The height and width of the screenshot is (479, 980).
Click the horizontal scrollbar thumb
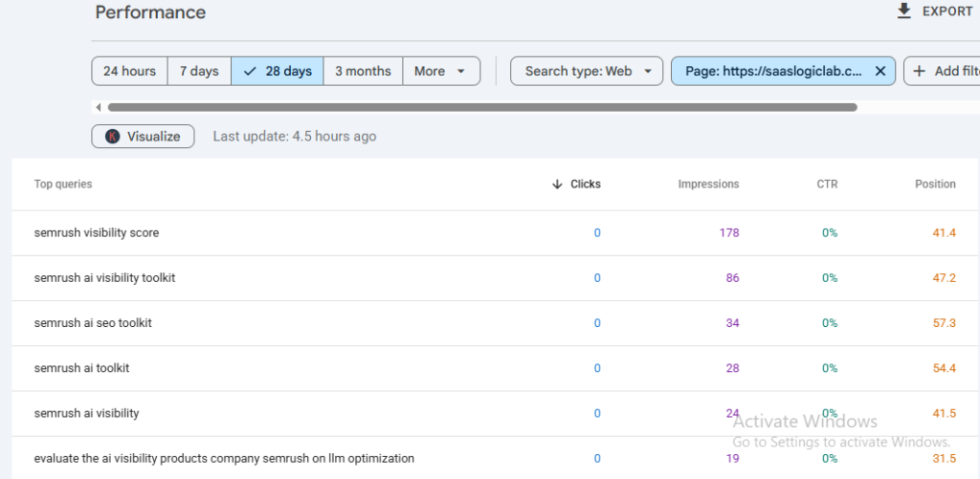482,107
